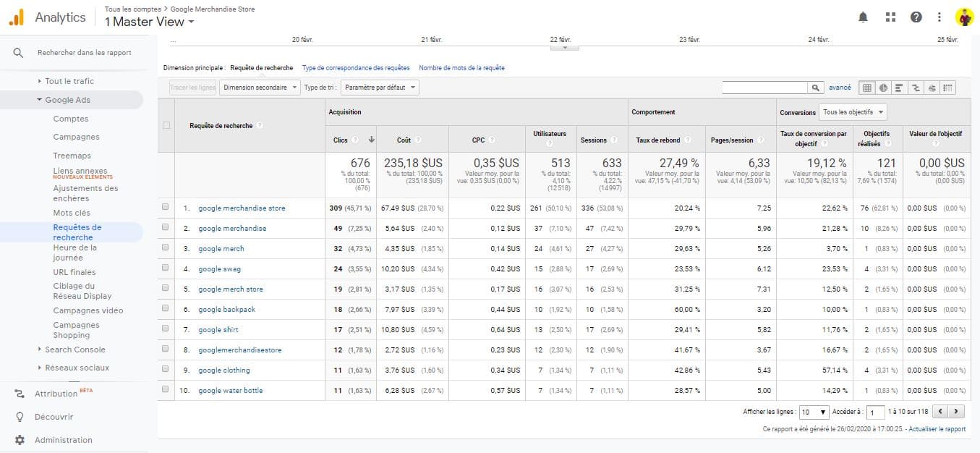
Task: Open the three-dot more options menu
Action: click(939, 17)
